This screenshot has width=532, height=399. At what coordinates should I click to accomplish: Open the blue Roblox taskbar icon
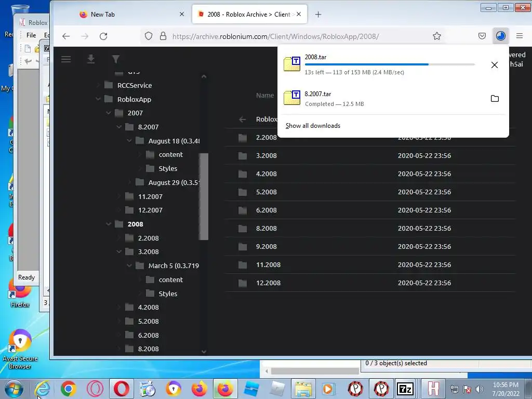(x=251, y=389)
